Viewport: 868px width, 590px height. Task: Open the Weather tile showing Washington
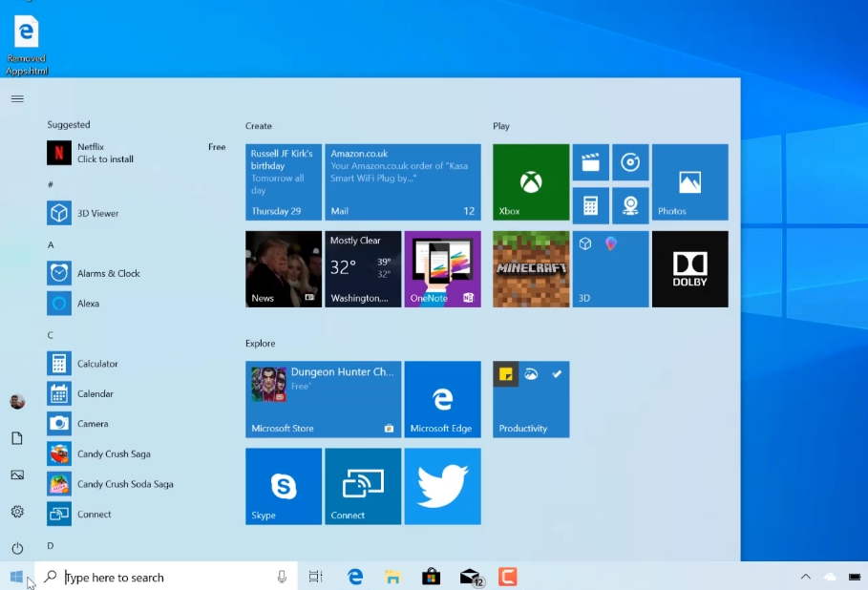pos(363,269)
